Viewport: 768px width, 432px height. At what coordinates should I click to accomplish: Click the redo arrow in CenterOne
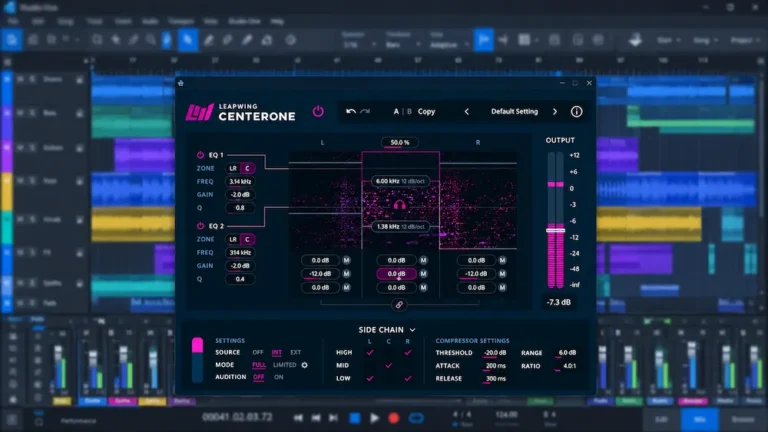click(365, 111)
